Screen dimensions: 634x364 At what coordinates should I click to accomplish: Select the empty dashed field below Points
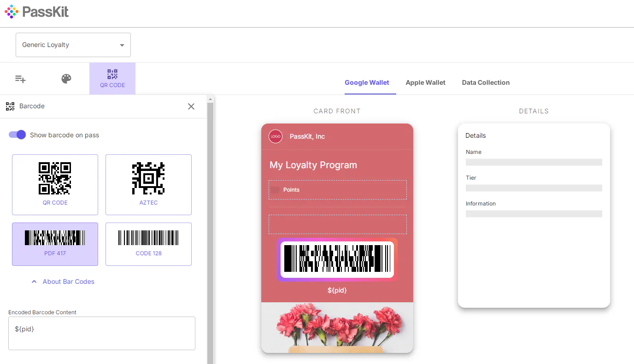click(338, 224)
